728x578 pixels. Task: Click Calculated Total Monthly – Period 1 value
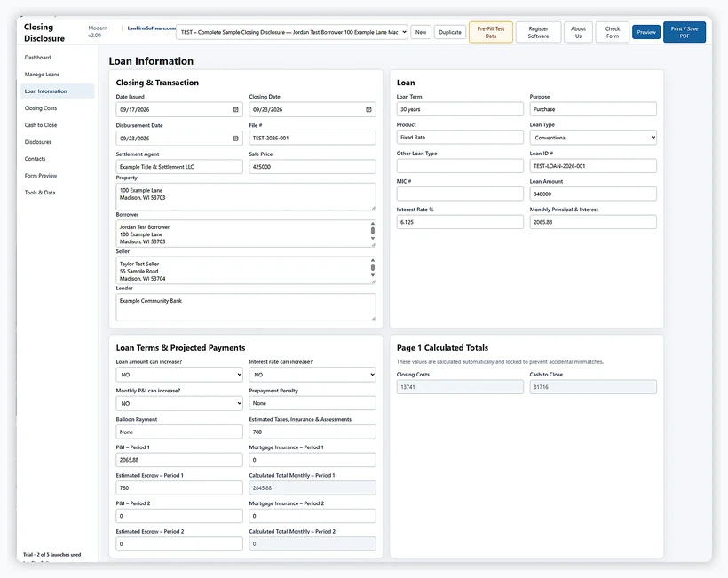[x=313, y=488]
